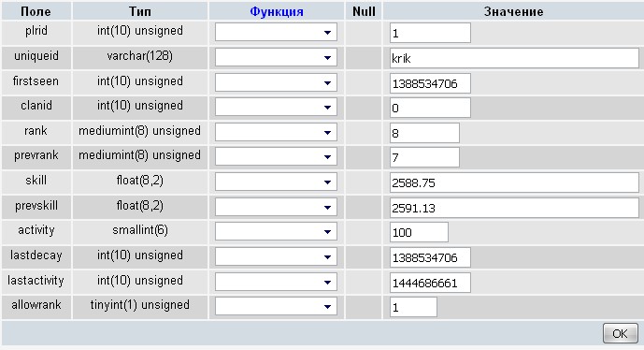This screenshot has width=644, height=350.
Task: Focus the lastactivity value field 1444686661
Action: (430, 283)
